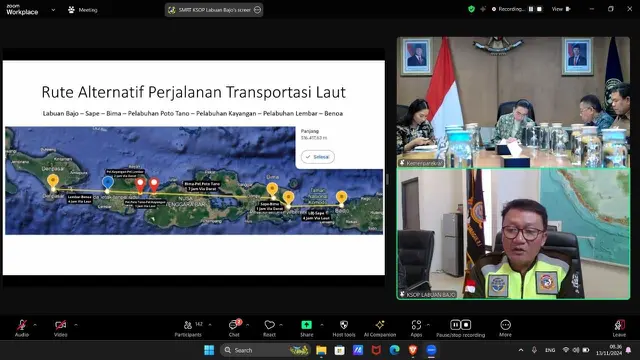Viewport: 640px width, 360px height.
Task: Expand the arrow next to Participants
Action: (210, 325)
